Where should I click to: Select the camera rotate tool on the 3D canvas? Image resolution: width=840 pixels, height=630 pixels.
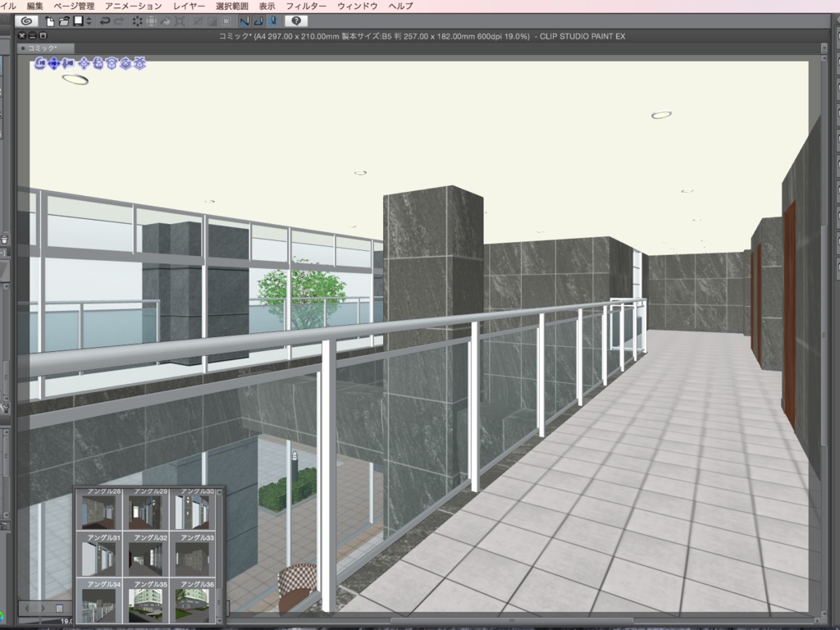pos(41,64)
